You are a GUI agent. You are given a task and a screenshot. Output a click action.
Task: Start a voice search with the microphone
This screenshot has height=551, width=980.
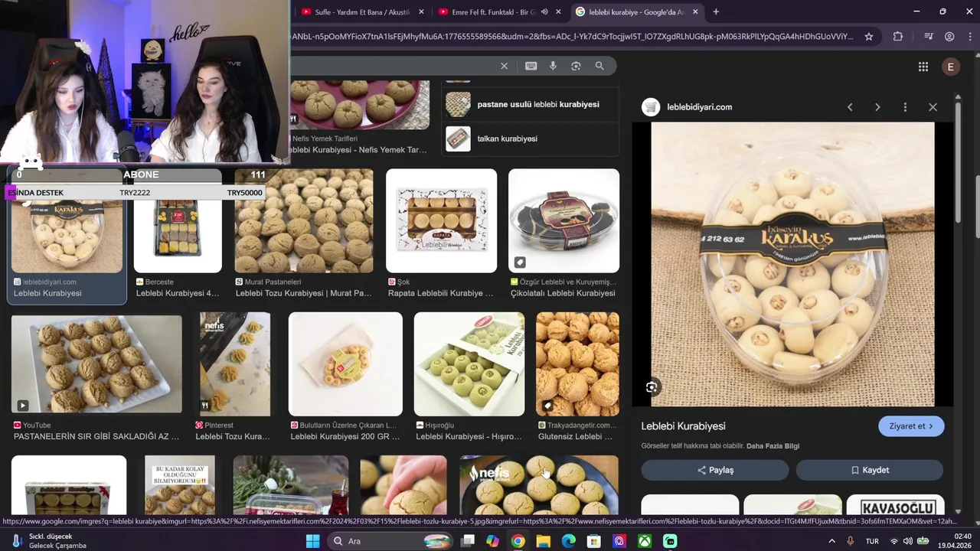(x=553, y=66)
